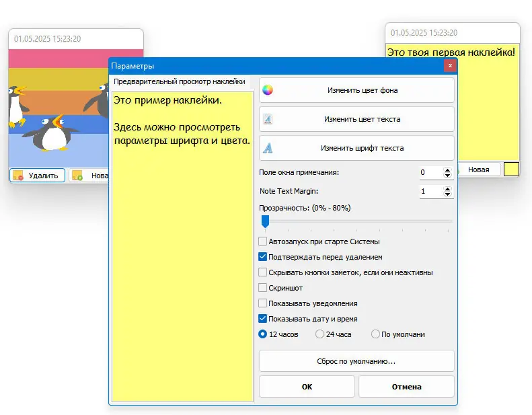Cancel the dialog with Отмена
The height and width of the screenshot is (415, 532).
click(x=406, y=387)
